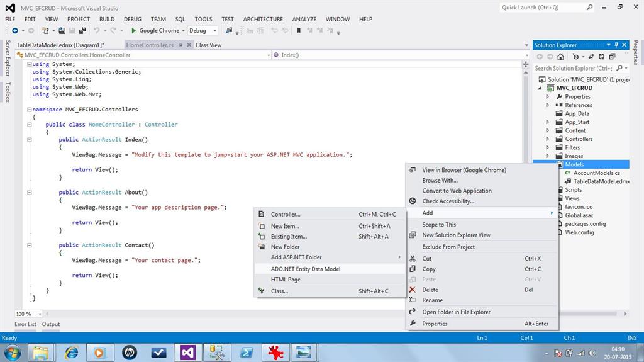Click the editor split-window handle icon

tap(526, 64)
